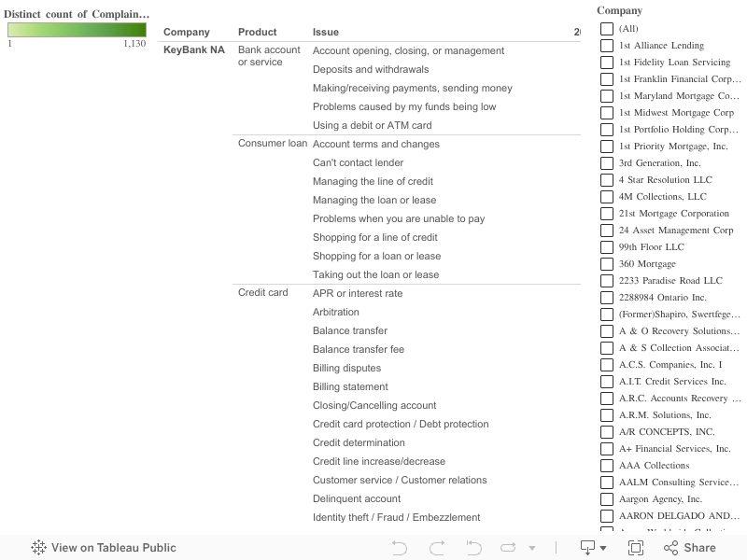Click the 'Deposits and withdrawals' issue
The image size is (747, 560).
(x=371, y=69)
